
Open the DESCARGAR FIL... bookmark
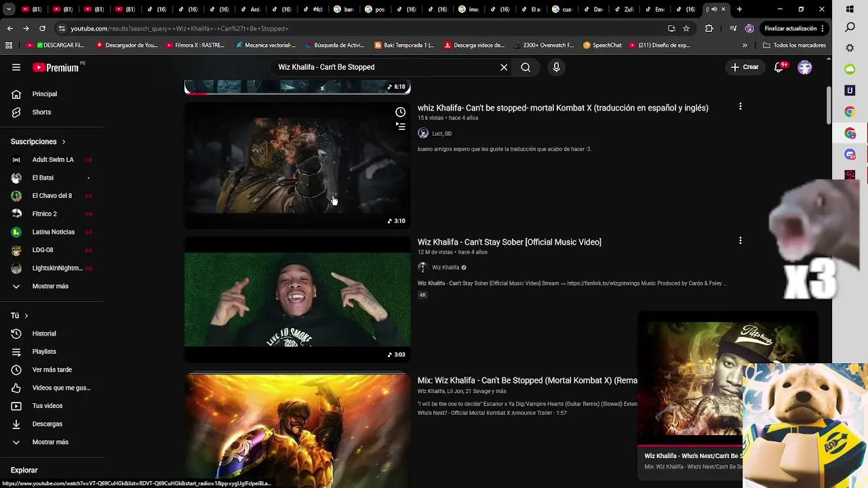[x=56, y=45]
